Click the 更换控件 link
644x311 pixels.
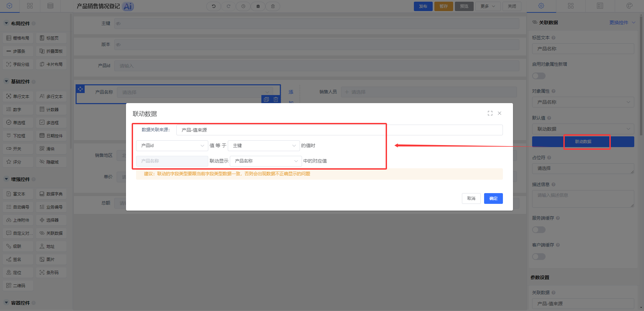point(619,23)
